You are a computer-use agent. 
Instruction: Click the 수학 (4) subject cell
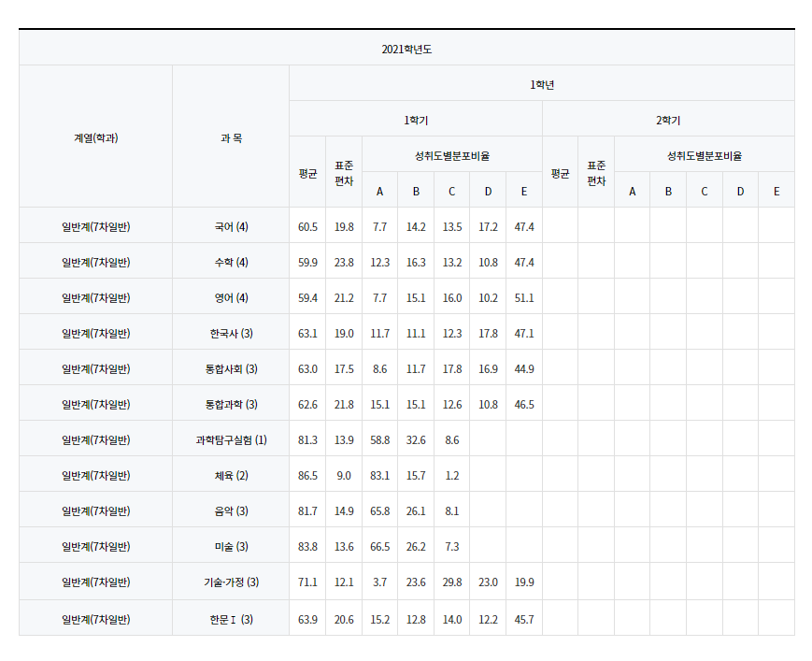[x=231, y=262]
